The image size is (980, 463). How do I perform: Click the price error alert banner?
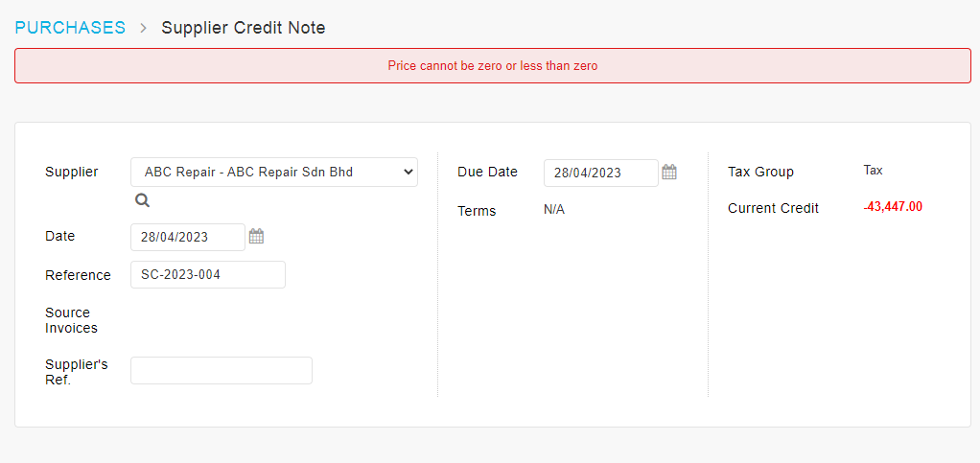point(492,66)
